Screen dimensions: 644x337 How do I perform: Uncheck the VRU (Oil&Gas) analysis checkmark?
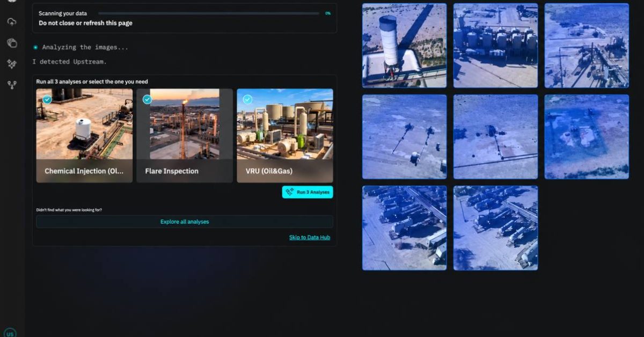point(247,99)
